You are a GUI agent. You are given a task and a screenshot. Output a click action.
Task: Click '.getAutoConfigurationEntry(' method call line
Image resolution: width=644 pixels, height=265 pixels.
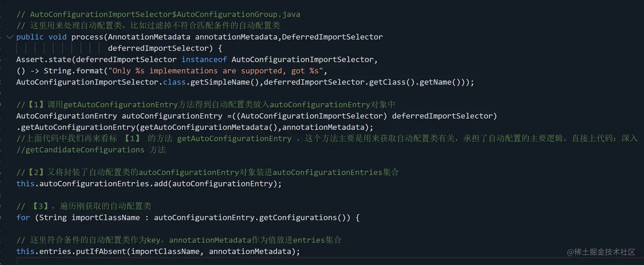coord(195,127)
